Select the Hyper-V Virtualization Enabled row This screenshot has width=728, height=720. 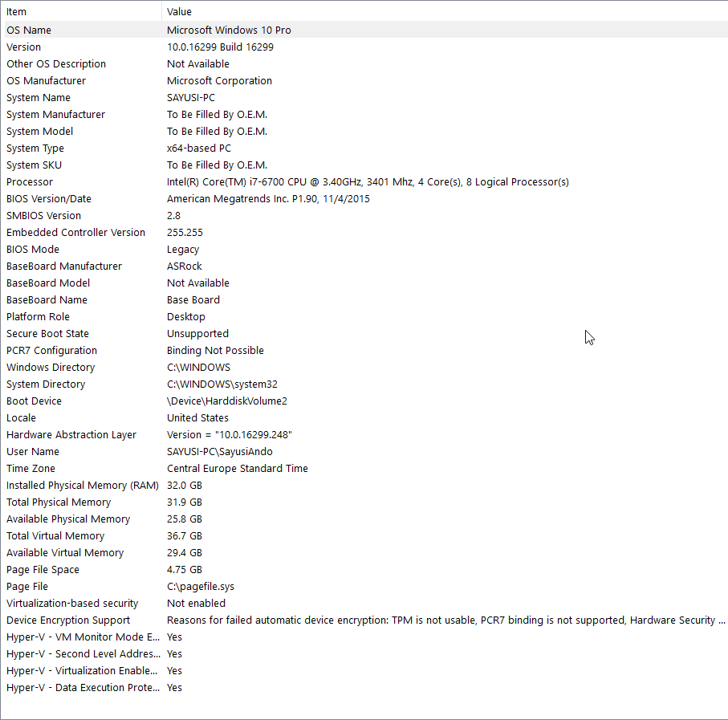(x=366, y=671)
